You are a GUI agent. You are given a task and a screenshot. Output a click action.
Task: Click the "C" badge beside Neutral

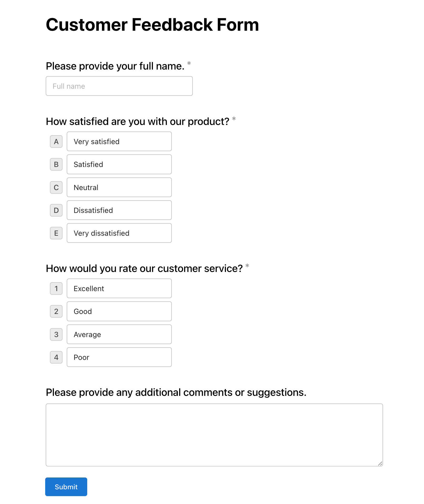[56, 187]
